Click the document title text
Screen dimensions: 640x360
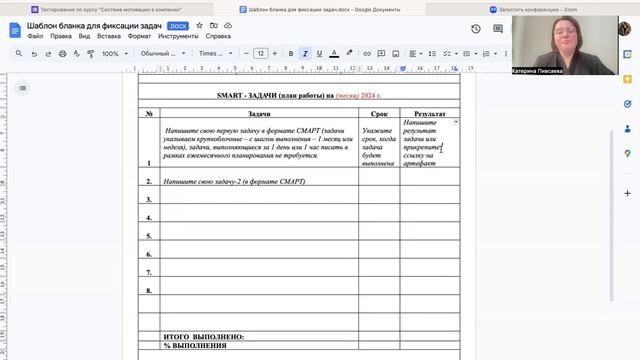[x=94, y=26]
